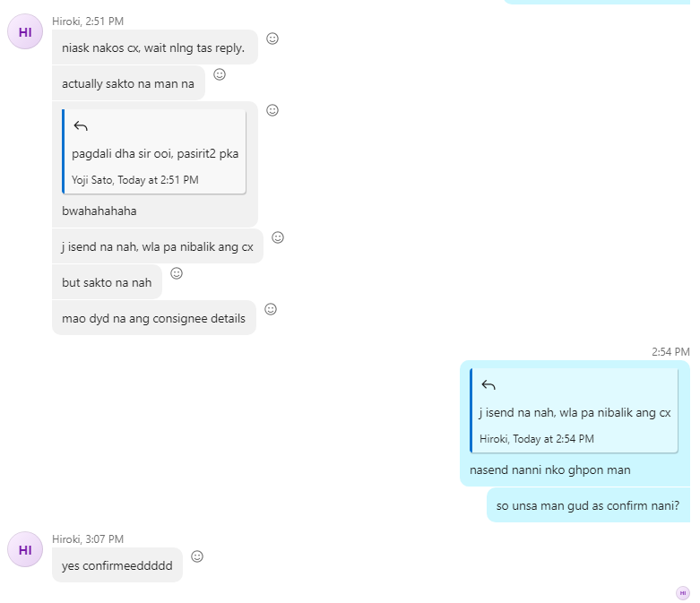Click "mao dyd na ang consignee details" bubble
Image resolution: width=700 pixels, height=603 pixels.
pos(154,318)
